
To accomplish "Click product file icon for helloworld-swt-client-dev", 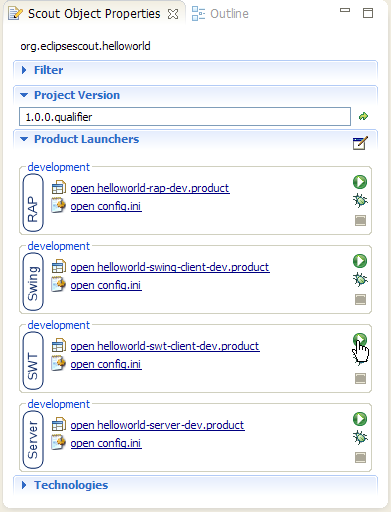I will coord(59,346).
